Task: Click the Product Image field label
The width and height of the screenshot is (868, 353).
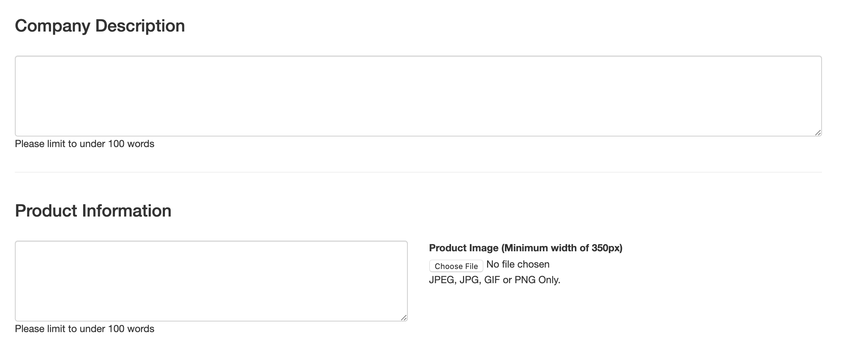Action: pos(525,248)
